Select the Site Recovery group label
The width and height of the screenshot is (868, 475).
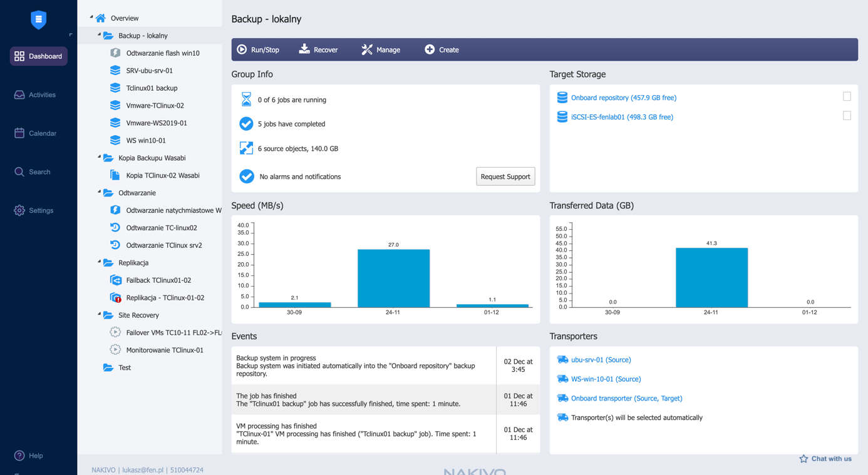(x=138, y=315)
